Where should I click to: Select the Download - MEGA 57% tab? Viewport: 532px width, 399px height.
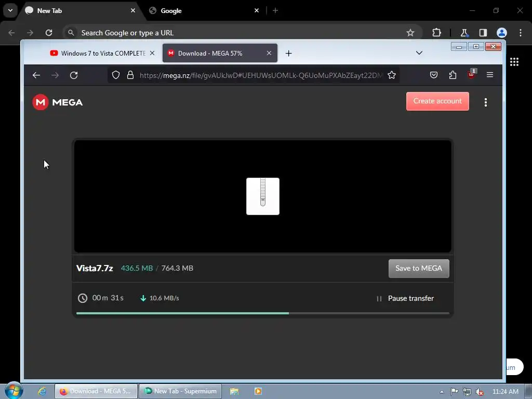pos(220,54)
